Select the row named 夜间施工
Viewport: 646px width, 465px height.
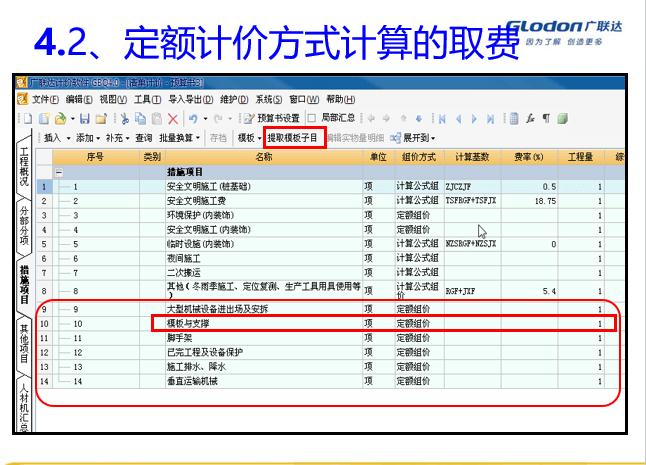click(x=328, y=259)
